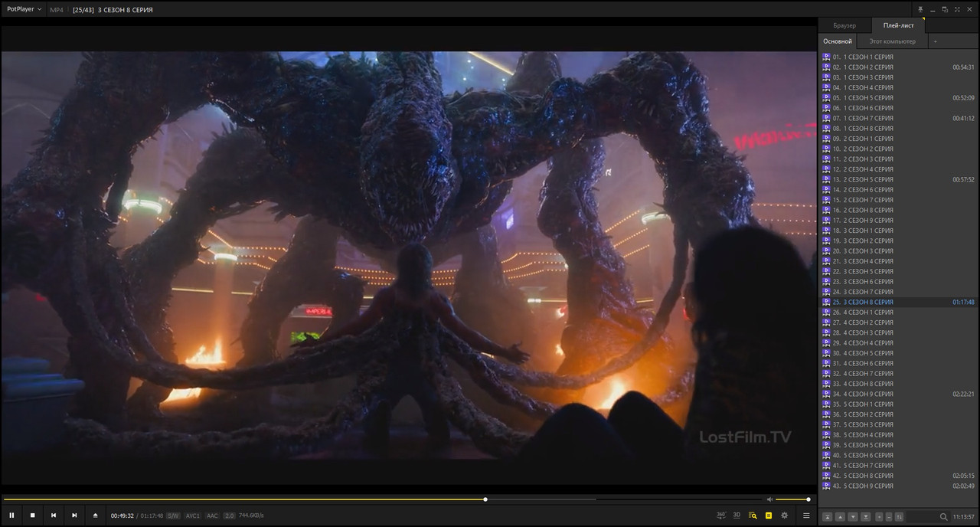Open the control panel gear settings
This screenshot has height=527, width=980.
click(x=784, y=516)
